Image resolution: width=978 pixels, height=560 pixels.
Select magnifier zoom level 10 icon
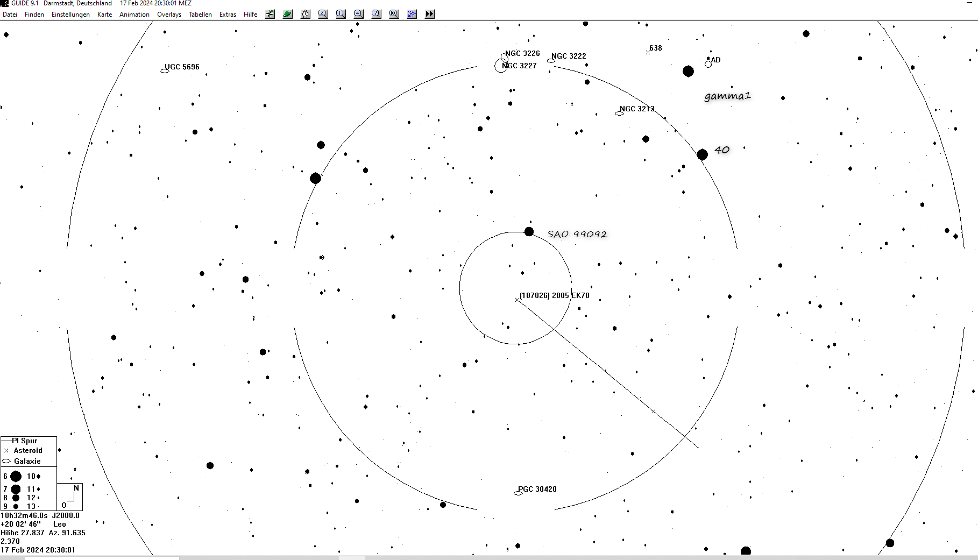click(x=394, y=14)
